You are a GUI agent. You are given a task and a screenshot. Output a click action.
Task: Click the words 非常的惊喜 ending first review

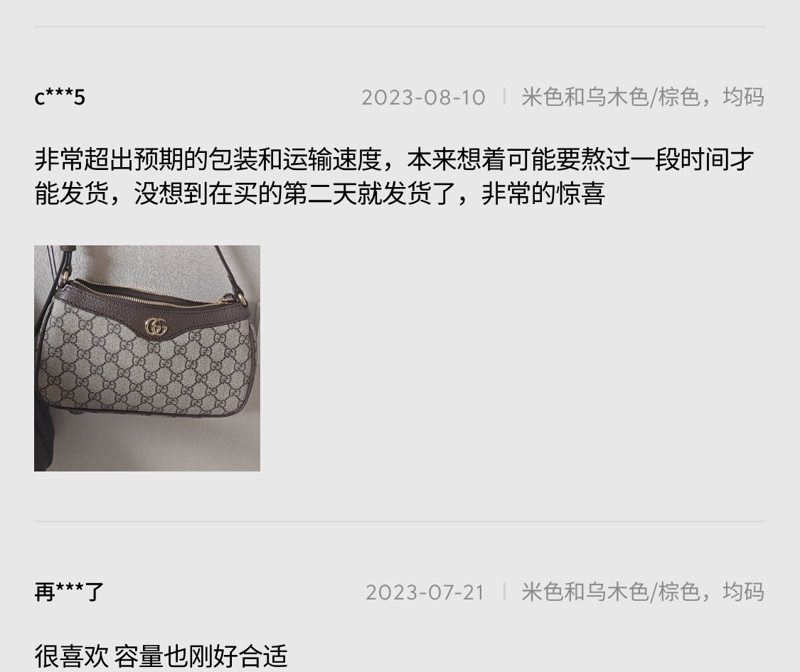click(543, 193)
